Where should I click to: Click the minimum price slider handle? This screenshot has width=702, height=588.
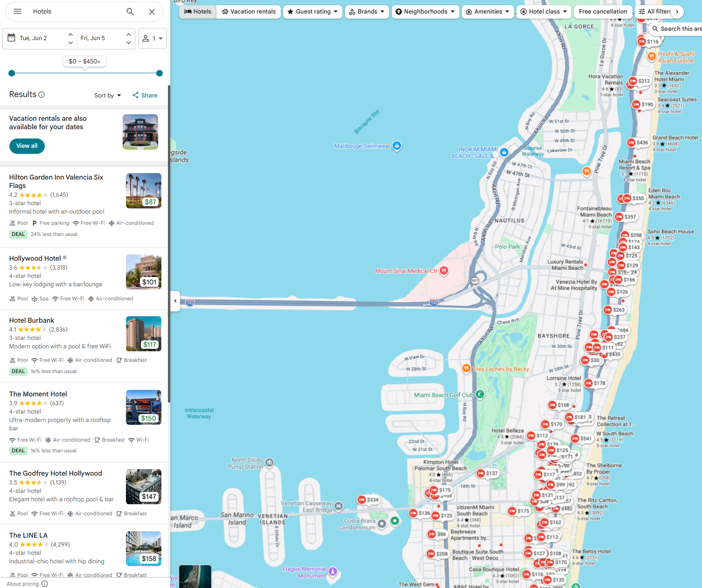click(x=12, y=73)
